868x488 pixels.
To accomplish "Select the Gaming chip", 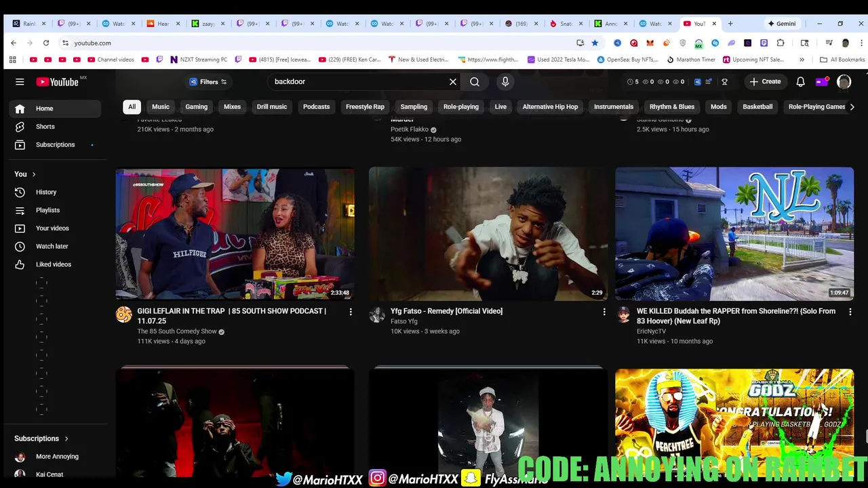I will click(197, 106).
